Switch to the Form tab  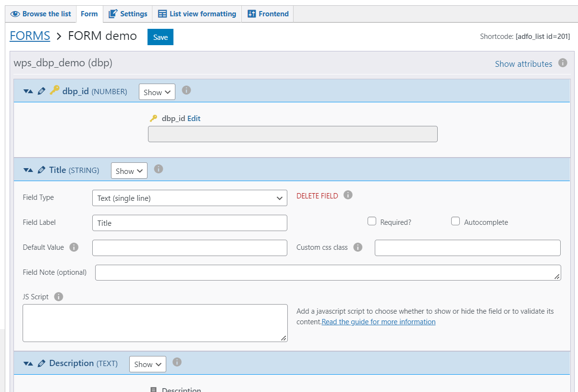pos(89,14)
